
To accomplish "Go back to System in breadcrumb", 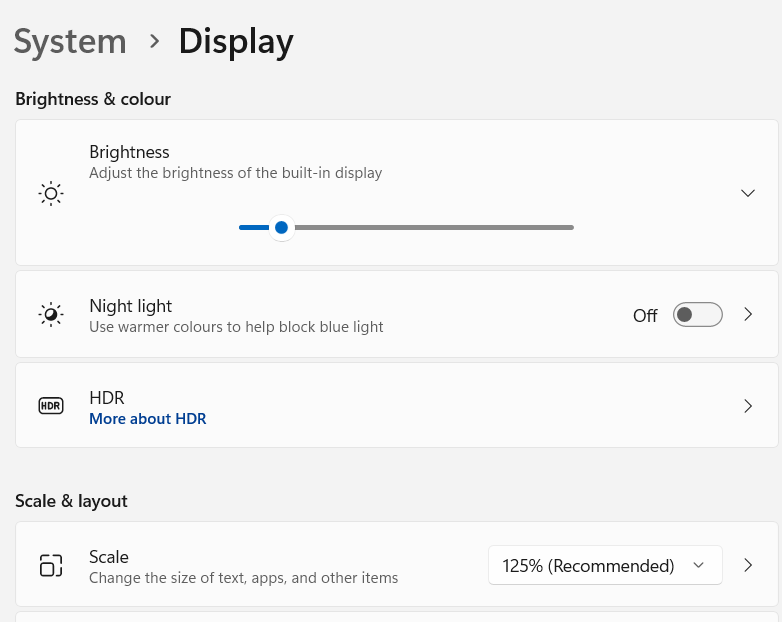I will tap(70, 42).
